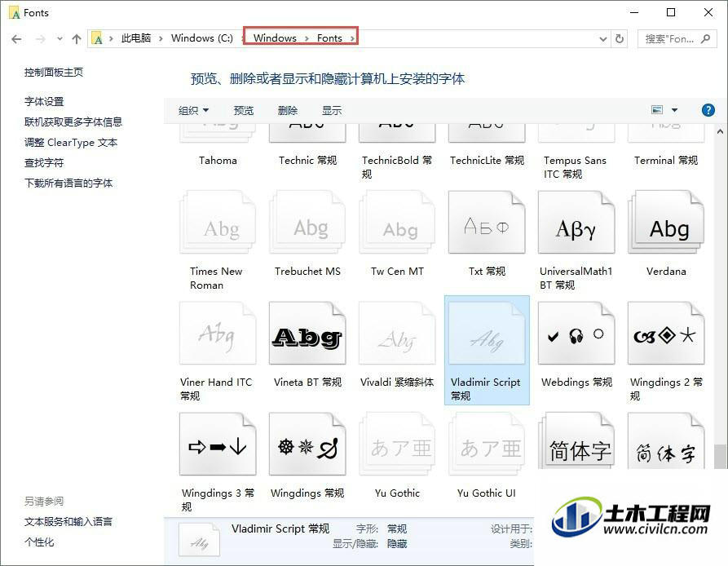Click the change view icon

click(657, 110)
